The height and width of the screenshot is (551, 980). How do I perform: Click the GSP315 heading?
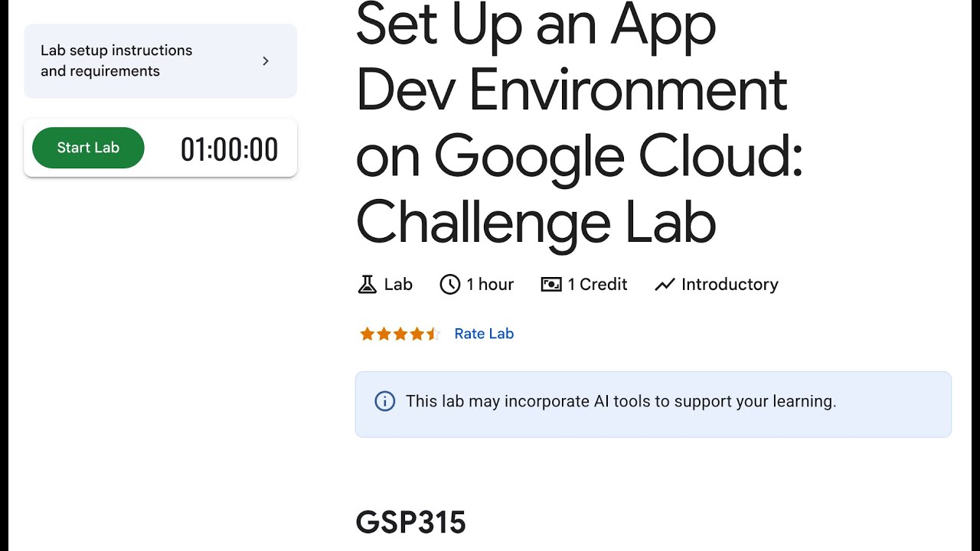coord(411,523)
